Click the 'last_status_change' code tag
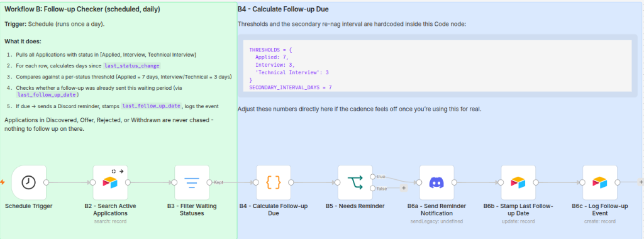The width and height of the screenshot is (644, 239). (132, 65)
